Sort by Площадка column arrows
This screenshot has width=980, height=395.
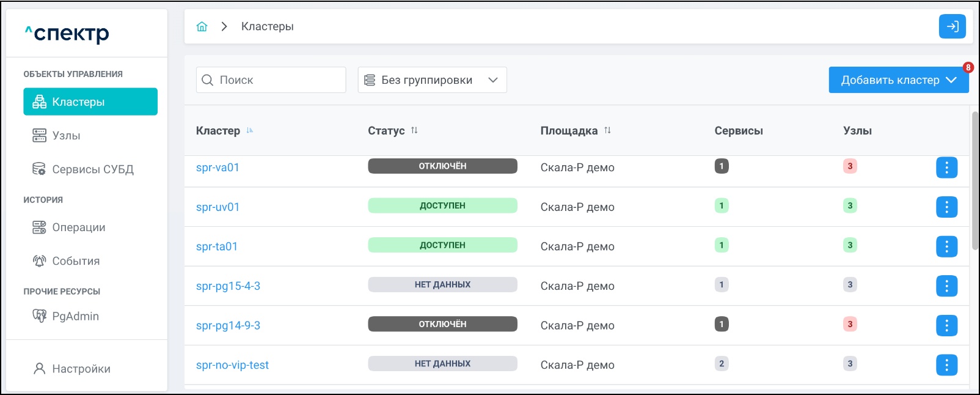click(x=607, y=130)
